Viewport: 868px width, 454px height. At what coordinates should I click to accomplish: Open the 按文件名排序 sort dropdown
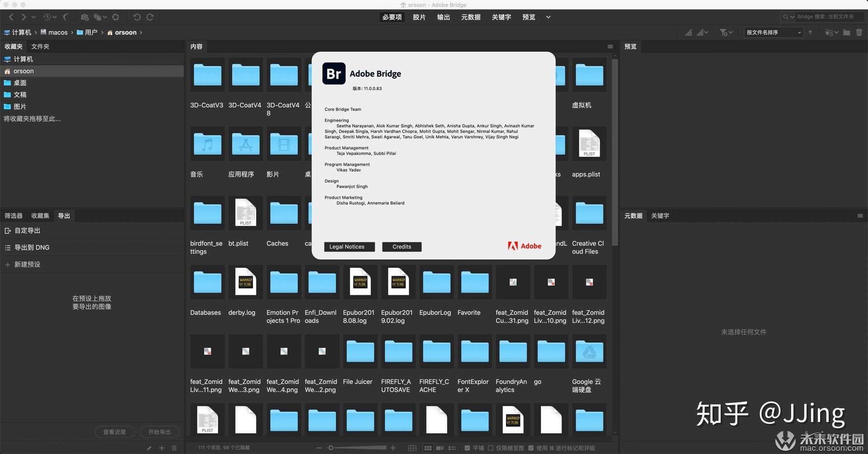[x=773, y=33]
